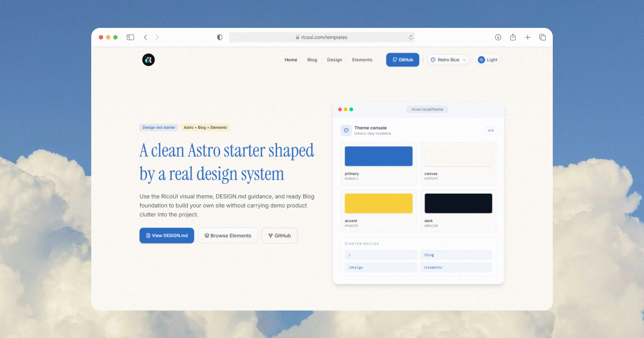The width and height of the screenshot is (644, 338).
Task: Open the Design nav item
Action: [334, 60]
